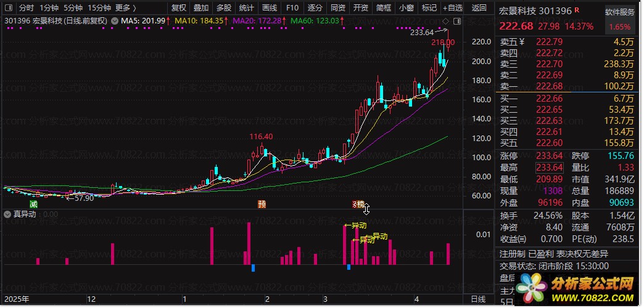Click the 218.00 red price label
Screen dimensions: 644x308
443,43
